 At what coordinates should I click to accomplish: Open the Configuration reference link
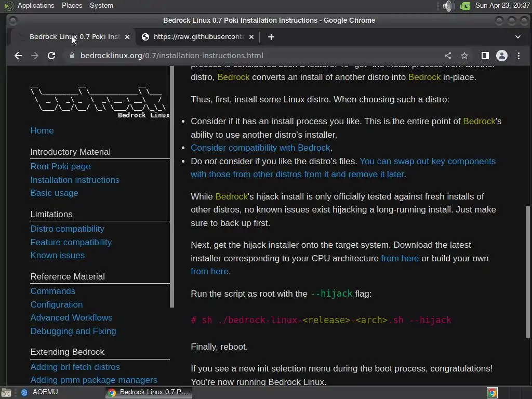pyautogui.click(x=57, y=304)
